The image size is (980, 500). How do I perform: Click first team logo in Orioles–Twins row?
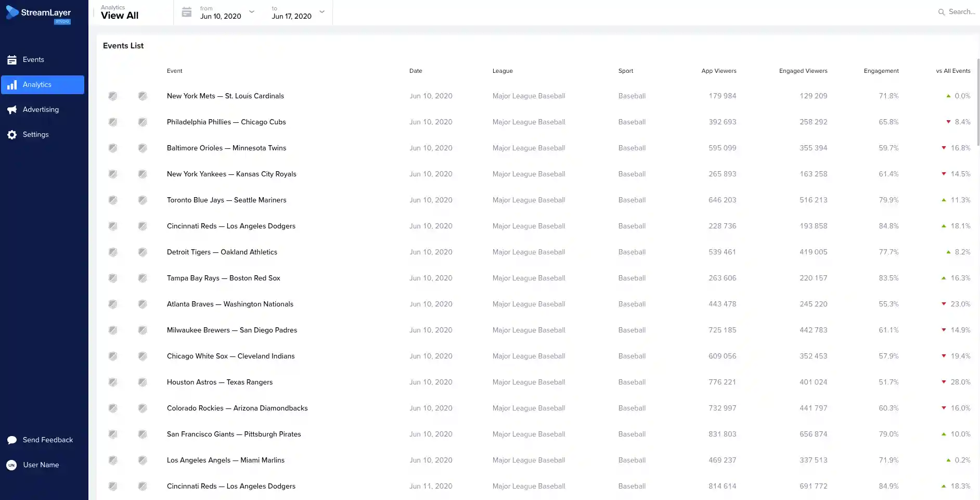[113, 148]
